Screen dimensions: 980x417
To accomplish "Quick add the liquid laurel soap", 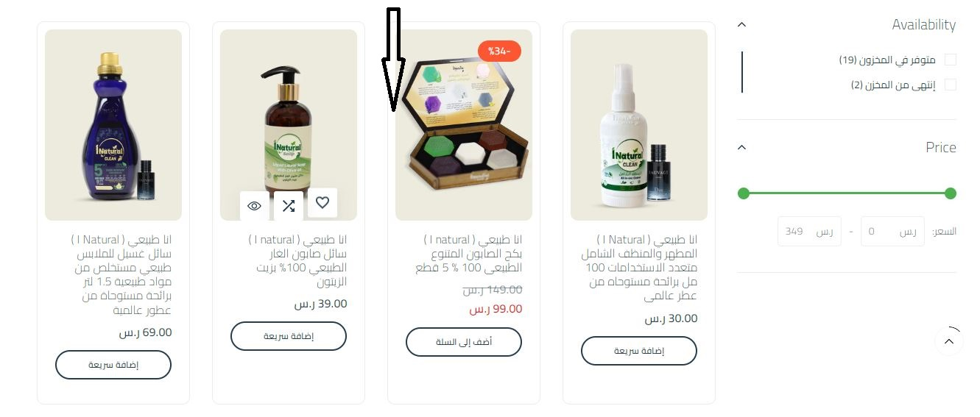I will [289, 336].
